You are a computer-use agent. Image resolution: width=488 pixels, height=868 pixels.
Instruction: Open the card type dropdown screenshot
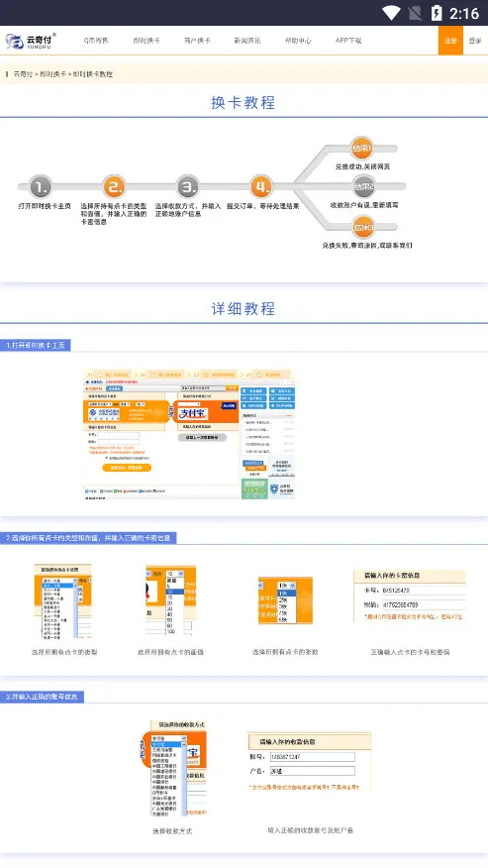click(x=62, y=601)
